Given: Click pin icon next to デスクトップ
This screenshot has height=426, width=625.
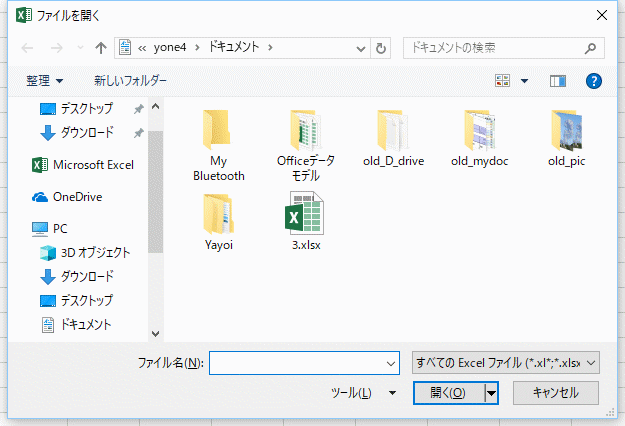Looking at the screenshot, I should [x=139, y=109].
